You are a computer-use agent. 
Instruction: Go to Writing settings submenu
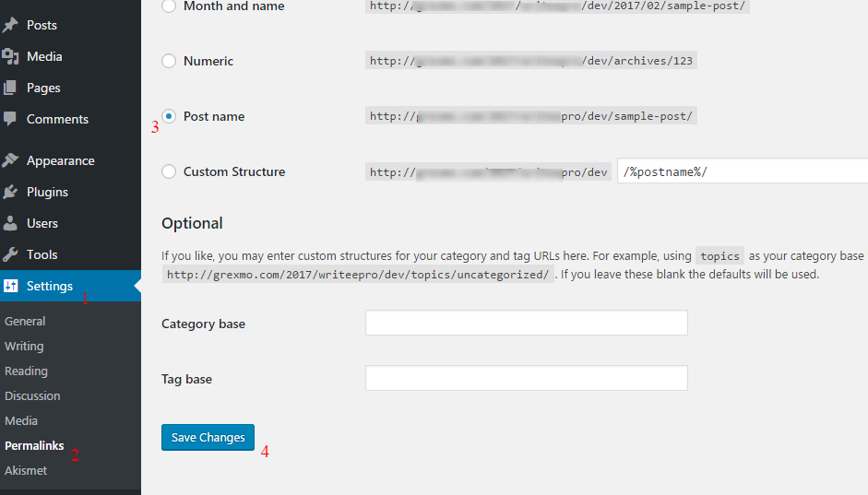[x=24, y=347]
